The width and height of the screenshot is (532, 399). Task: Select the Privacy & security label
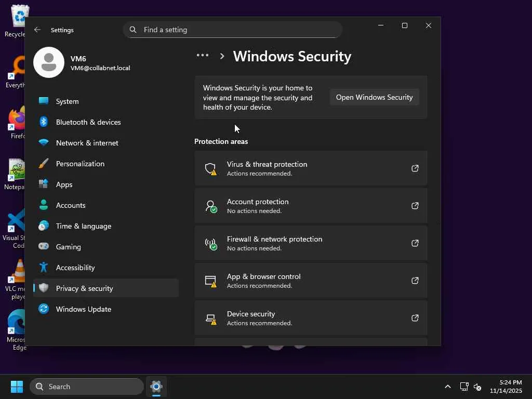coord(85,288)
